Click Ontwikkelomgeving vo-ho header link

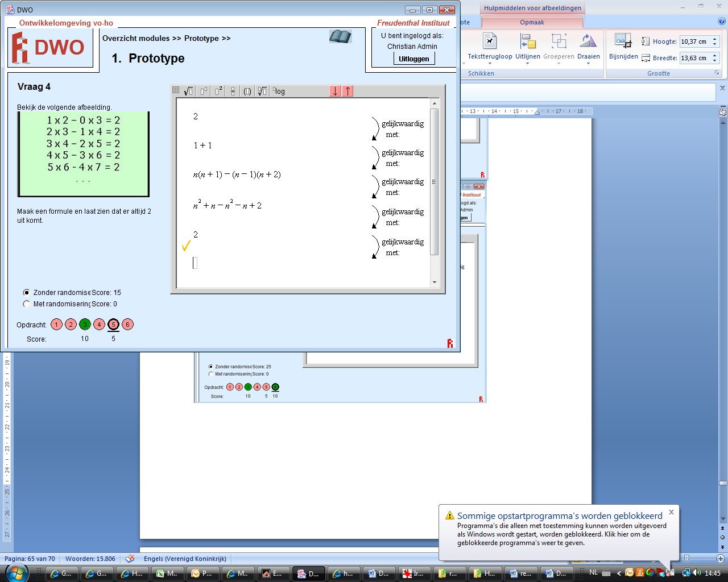pyautogui.click(x=66, y=23)
